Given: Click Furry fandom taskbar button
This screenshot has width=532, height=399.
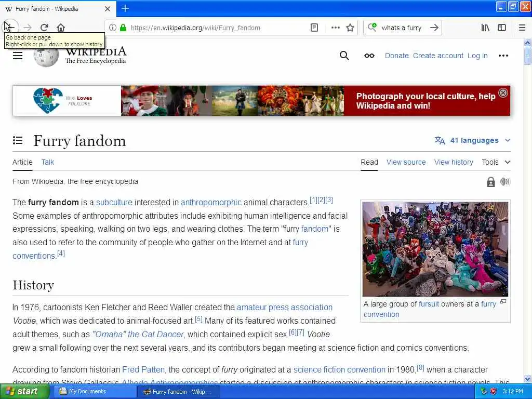Looking at the screenshot, I should click(x=179, y=392).
